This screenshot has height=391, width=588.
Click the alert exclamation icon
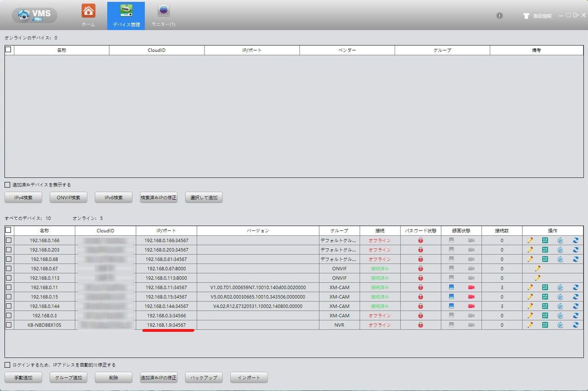499,16
